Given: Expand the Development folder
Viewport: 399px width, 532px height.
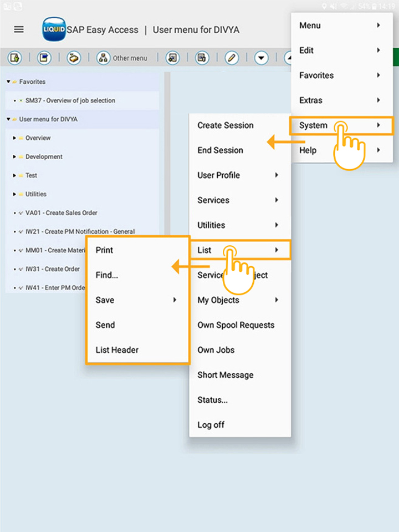Looking at the screenshot, I should (x=14, y=156).
